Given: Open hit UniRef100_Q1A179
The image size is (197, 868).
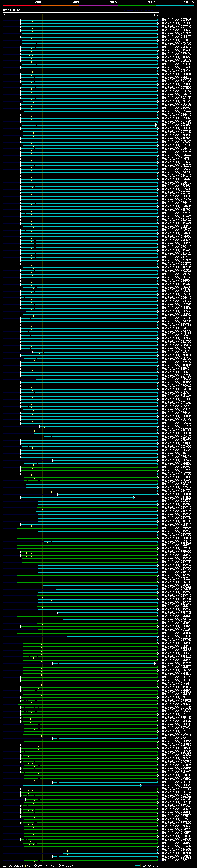Looking at the screenshot, I should click(x=176, y=60).
